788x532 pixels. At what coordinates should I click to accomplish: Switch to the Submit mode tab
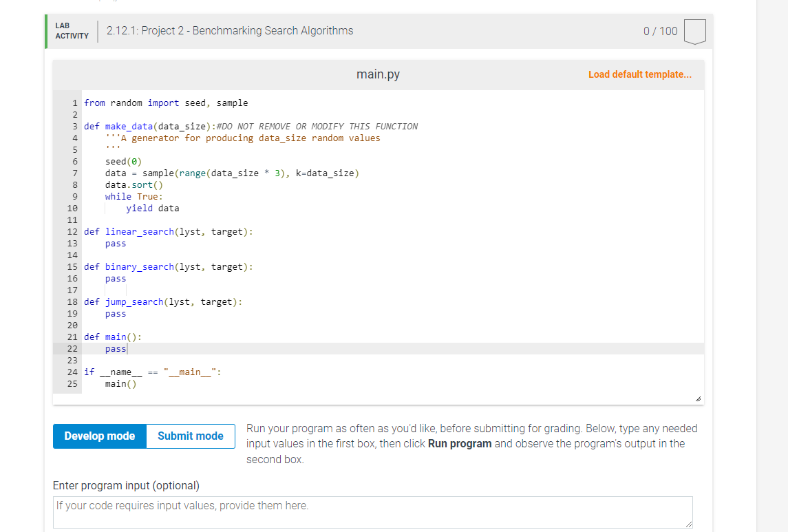click(190, 436)
